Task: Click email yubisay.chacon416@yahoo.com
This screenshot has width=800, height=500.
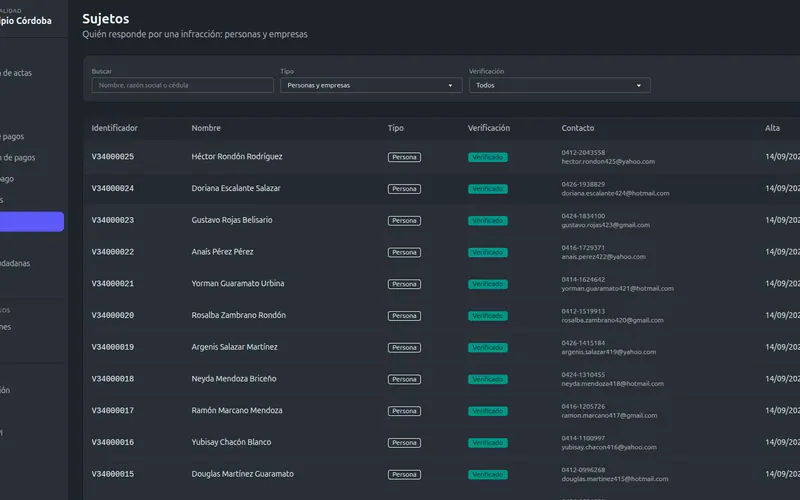Action: click(609, 447)
